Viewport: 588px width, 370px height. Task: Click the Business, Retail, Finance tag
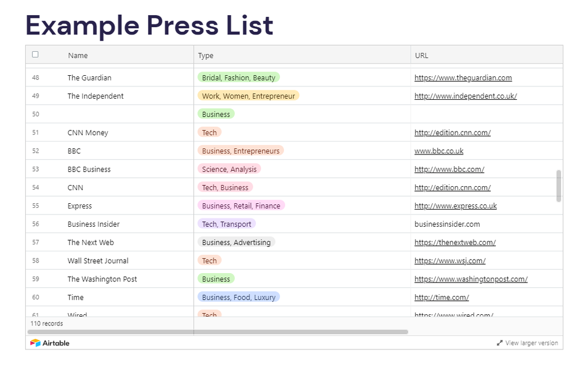(241, 206)
